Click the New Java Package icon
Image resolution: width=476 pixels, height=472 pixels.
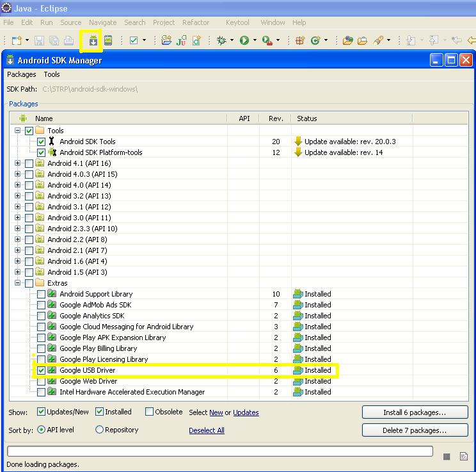click(300, 40)
